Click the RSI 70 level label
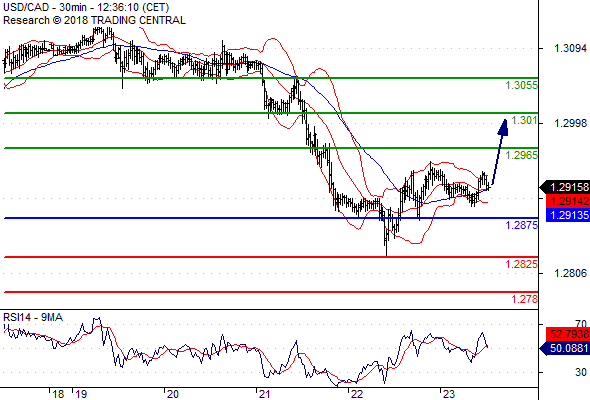The width and height of the screenshot is (590, 400). (x=581, y=323)
